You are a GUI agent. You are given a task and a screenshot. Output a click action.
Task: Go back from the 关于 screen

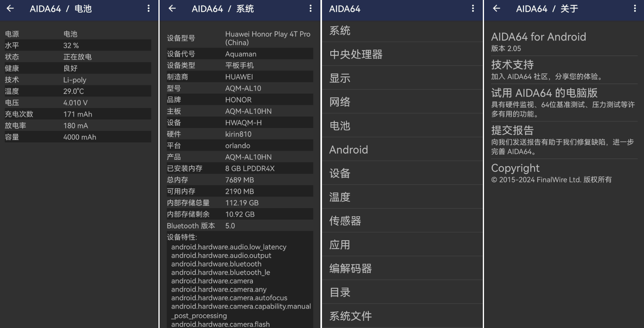(x=497, y=8)
